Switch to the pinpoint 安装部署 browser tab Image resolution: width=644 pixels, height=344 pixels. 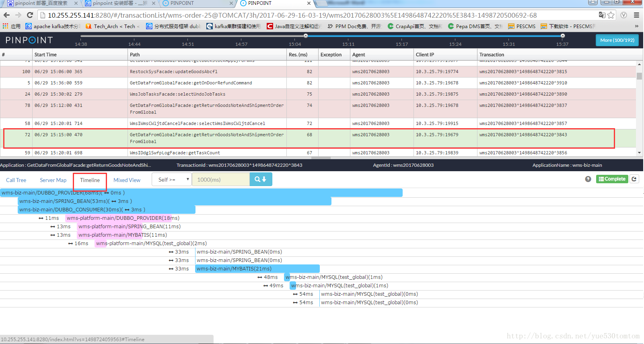click(x=119, y=3)
